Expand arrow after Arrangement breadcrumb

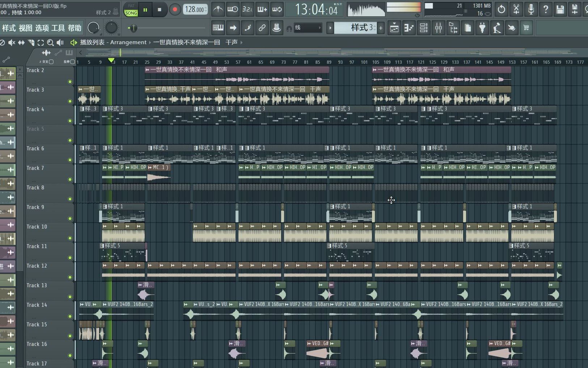point(150,42)
